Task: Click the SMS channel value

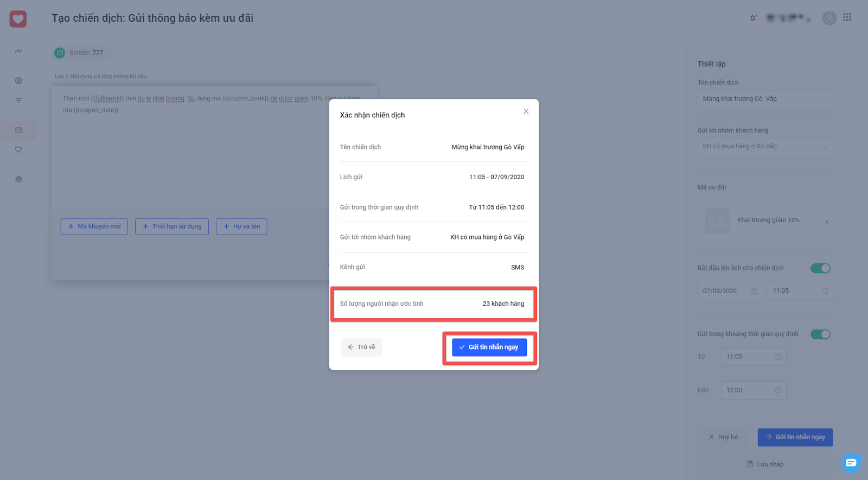Action: [x=518, y=268]
